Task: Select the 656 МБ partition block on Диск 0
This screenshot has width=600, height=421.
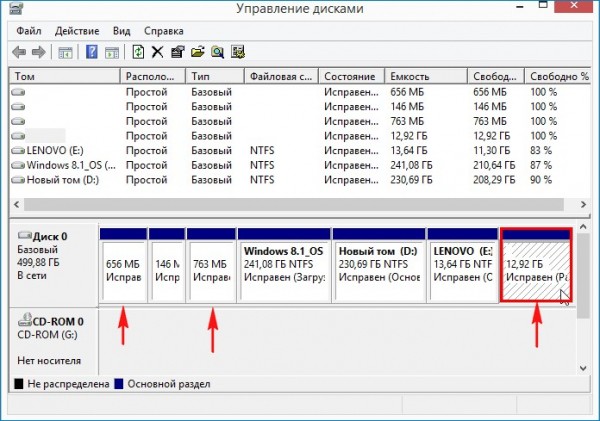Action: tap(123, 266)
